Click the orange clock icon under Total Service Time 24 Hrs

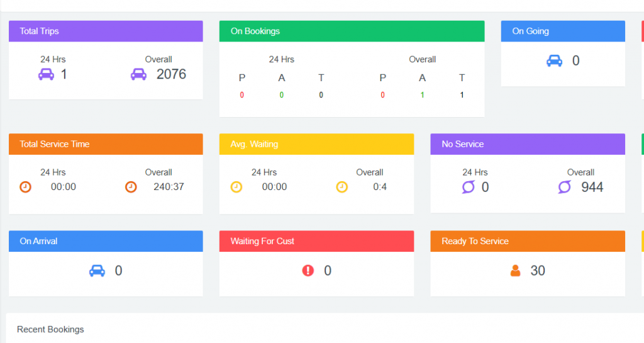point(25,187)
